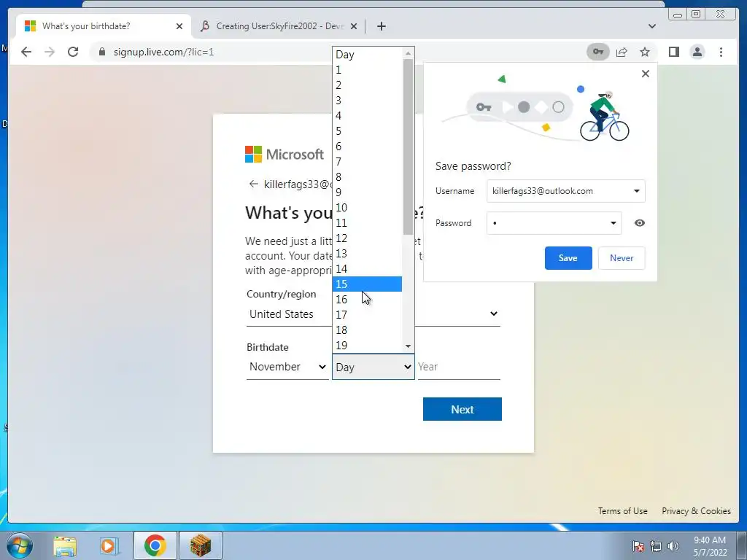This screenshot has height=560, width=747.
Task: Reload the signup page
Action: [x=73, y=52]
